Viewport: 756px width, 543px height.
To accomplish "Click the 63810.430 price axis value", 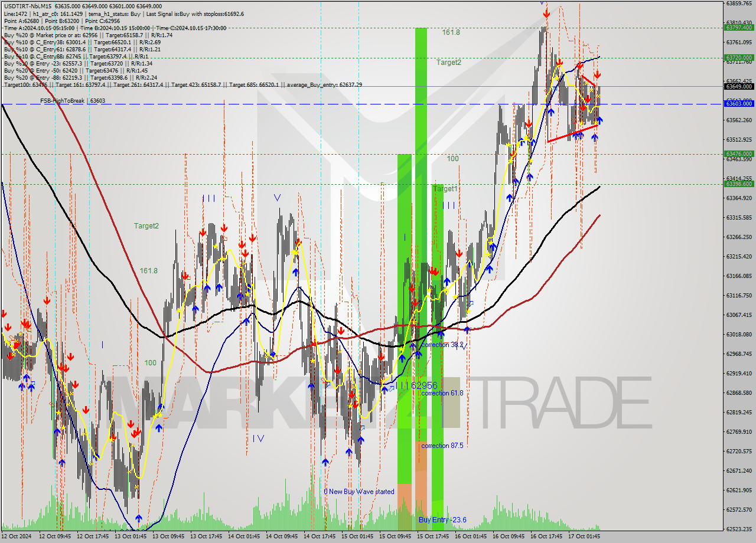I will point(738,22).
